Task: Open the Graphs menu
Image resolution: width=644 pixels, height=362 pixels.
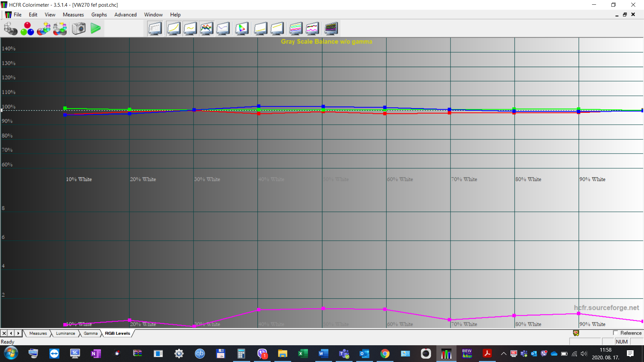Action: tap(99, 14)
